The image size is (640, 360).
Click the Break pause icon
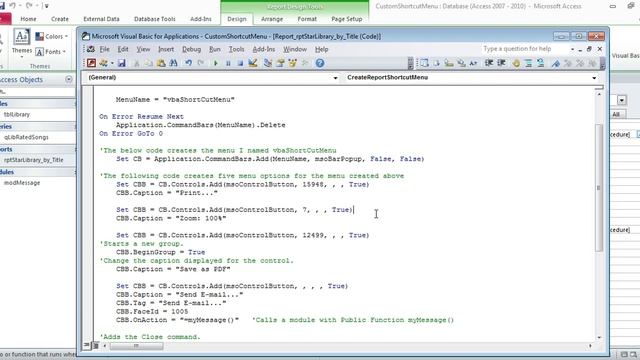pos(228,63)
